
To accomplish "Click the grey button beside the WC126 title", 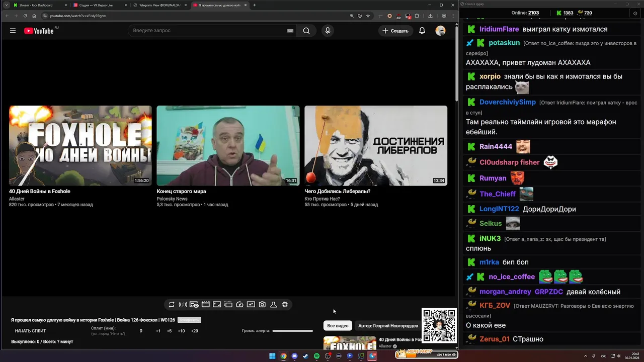I will tap(189, 320).
